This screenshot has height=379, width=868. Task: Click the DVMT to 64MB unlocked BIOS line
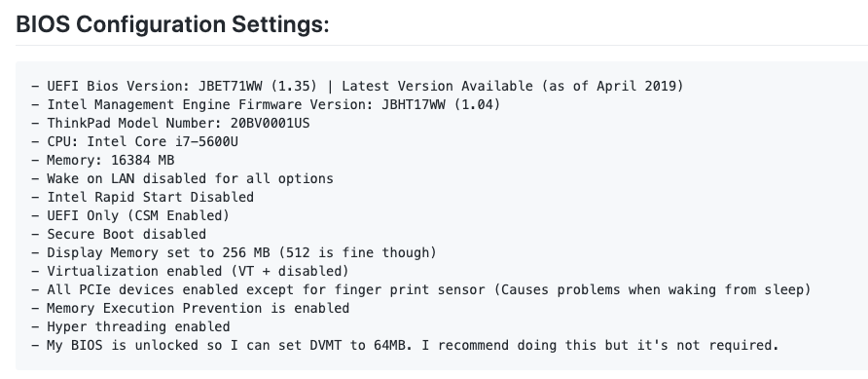pyautogui.click(x=405, y=345)
